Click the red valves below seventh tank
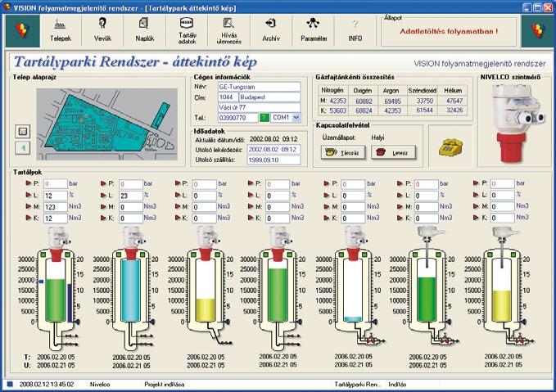The image size is (556, 392). [x=521, y=340]
